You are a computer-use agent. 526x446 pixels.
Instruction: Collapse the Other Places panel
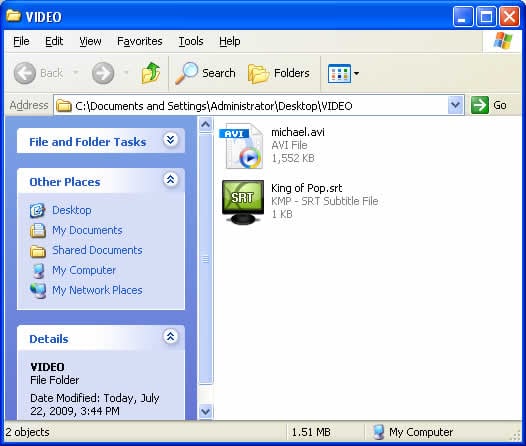click(x=170, y=179)
